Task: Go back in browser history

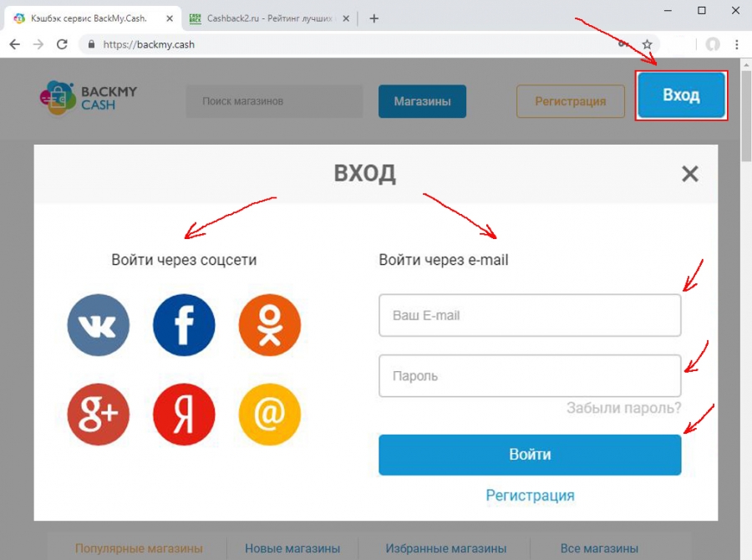Action: click(x=15, y=44)
